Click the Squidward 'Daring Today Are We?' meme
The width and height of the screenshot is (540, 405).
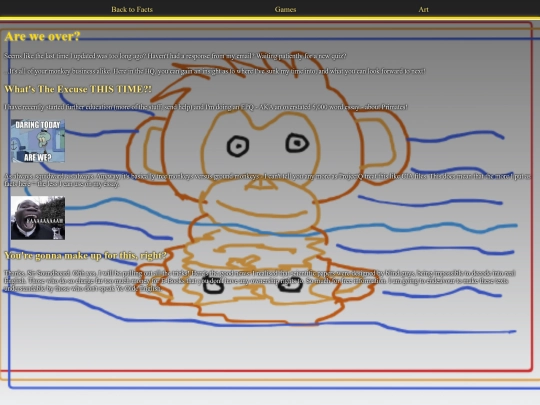coord(38,141)
